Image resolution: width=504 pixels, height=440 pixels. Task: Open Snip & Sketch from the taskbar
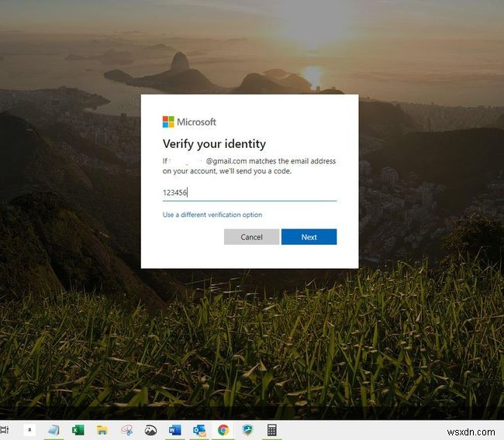[126, 430]
